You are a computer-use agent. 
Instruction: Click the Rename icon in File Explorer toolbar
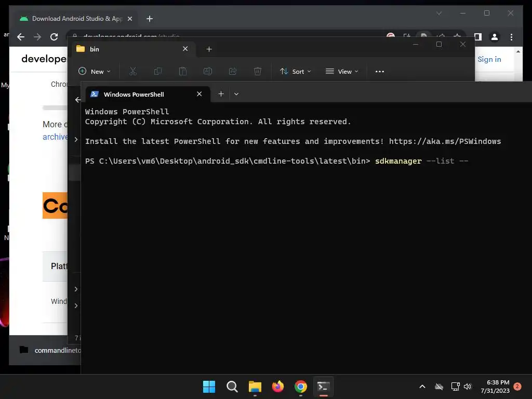click(208, 72)
